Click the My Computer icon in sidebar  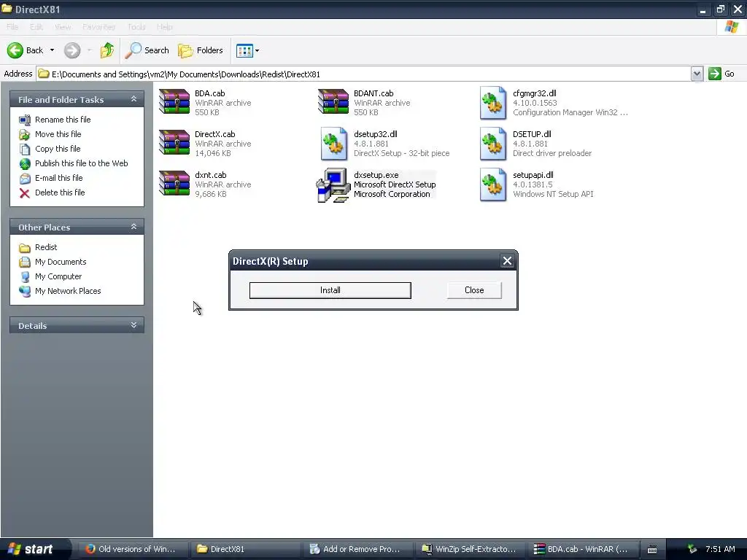[25, 276]
